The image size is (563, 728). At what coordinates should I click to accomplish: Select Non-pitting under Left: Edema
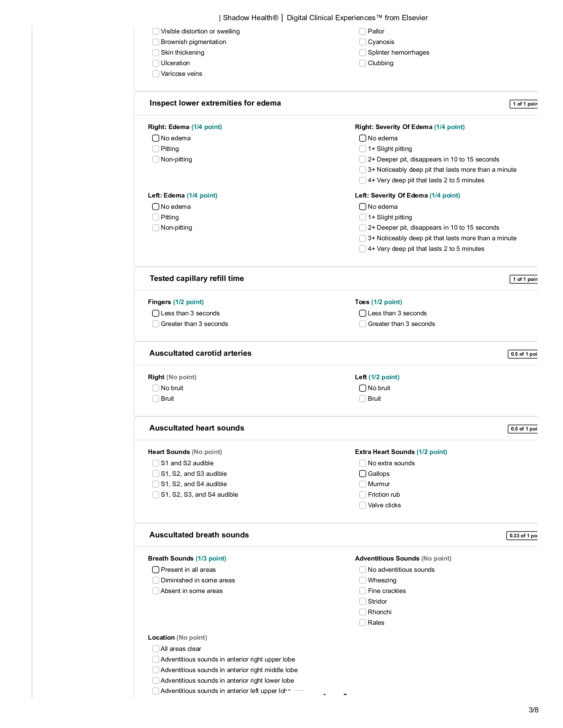click(155, 228)
